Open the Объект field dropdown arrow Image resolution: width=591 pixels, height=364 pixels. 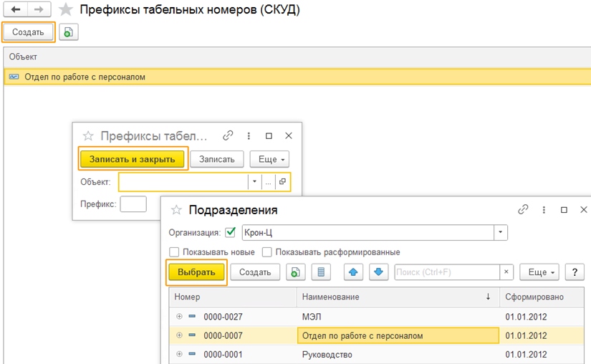tap(254, 182)
